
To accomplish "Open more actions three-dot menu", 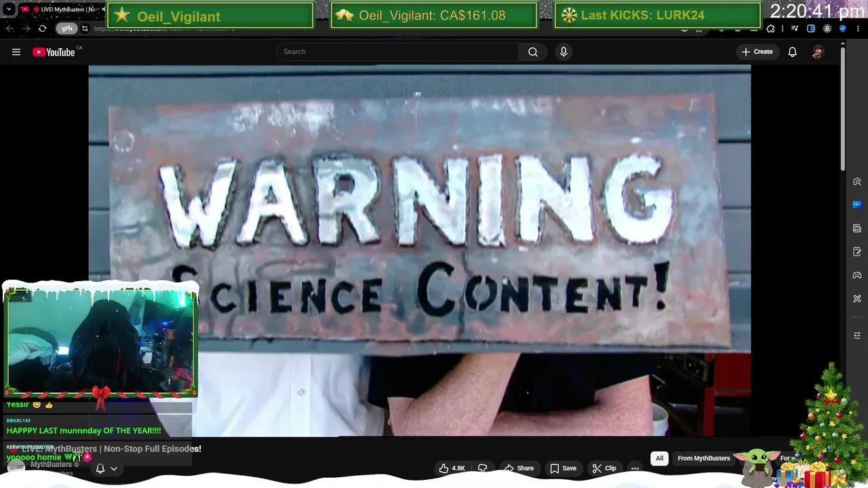I will click(x=635, y=468).
